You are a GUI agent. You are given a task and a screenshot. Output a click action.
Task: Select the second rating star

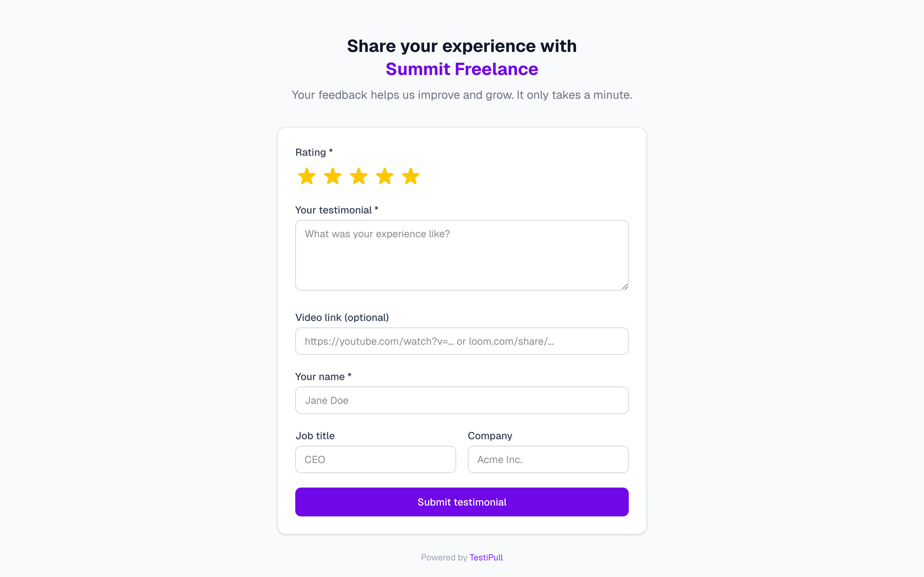332,176
